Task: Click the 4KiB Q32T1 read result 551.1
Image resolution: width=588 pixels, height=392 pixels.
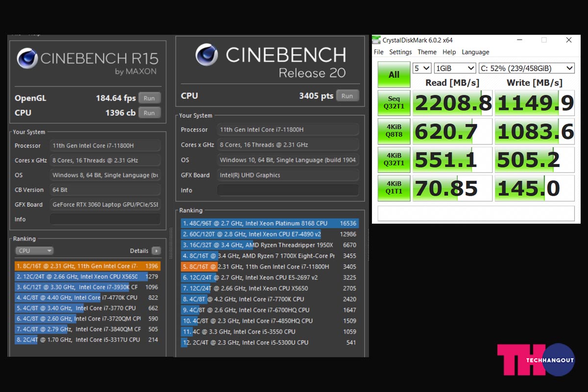Action: point(452,160)
